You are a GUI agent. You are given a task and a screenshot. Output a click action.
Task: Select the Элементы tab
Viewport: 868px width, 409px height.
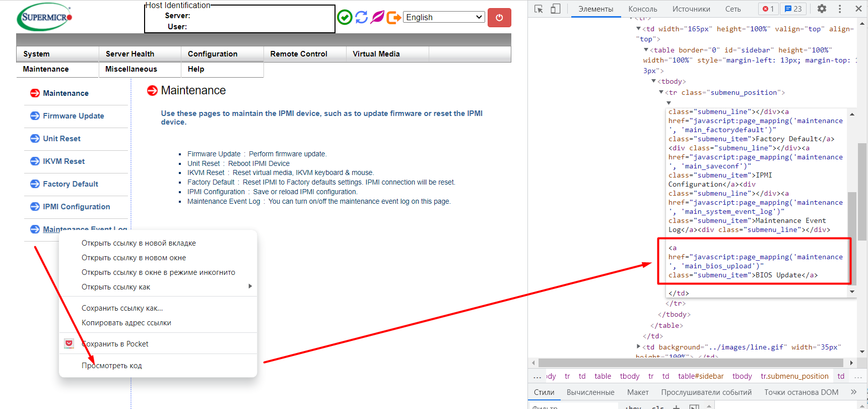(596, 9)
